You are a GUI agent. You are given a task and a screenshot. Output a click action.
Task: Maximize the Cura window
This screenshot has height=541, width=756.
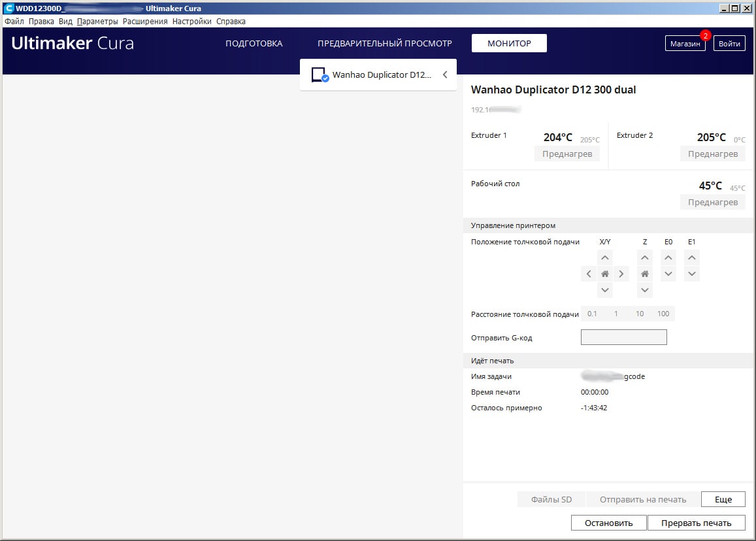click(x=734, y=8)
